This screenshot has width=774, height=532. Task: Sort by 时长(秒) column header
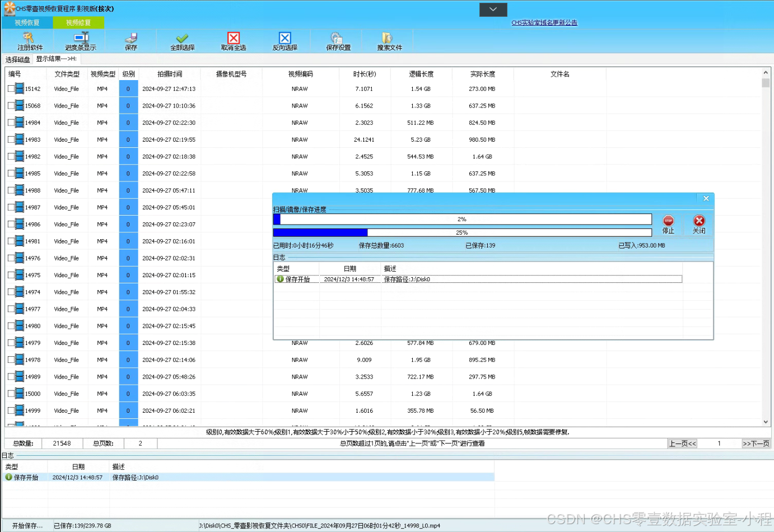click(x=364, y=74)
